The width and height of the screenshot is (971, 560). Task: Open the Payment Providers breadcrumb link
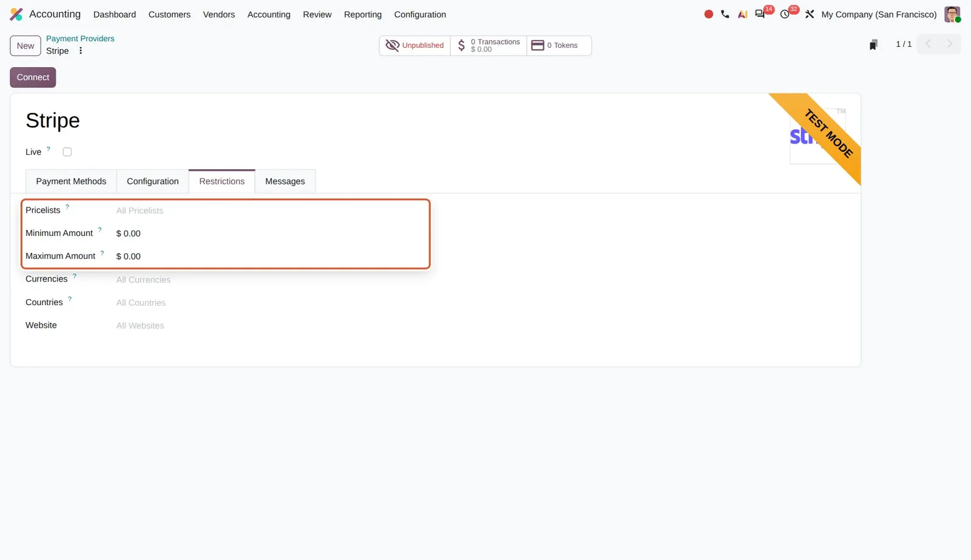tap(80, 38)
